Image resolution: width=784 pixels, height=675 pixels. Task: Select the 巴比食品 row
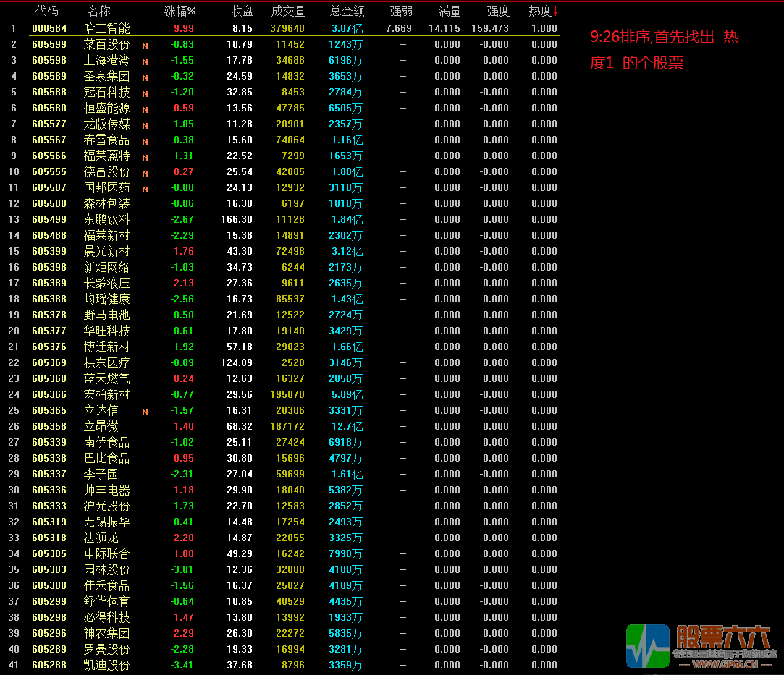pos(283,458)
